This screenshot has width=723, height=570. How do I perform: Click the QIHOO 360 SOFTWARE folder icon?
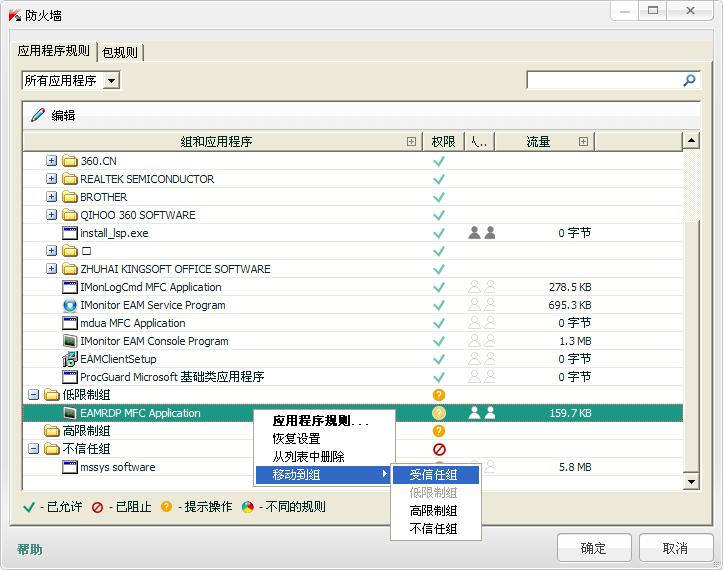[x=70, y=215]
